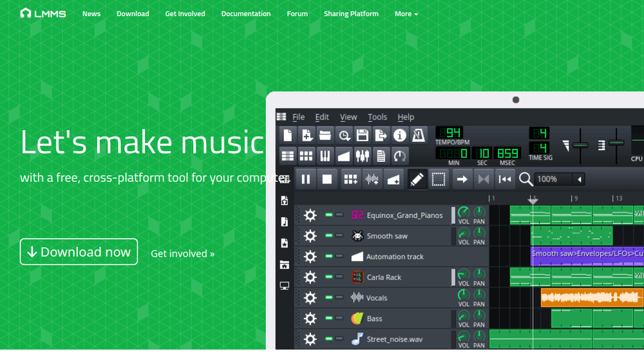Click the time signature denominator 4
The height and width of the screenshot is (363, 644).
click(x=539, y=148)
